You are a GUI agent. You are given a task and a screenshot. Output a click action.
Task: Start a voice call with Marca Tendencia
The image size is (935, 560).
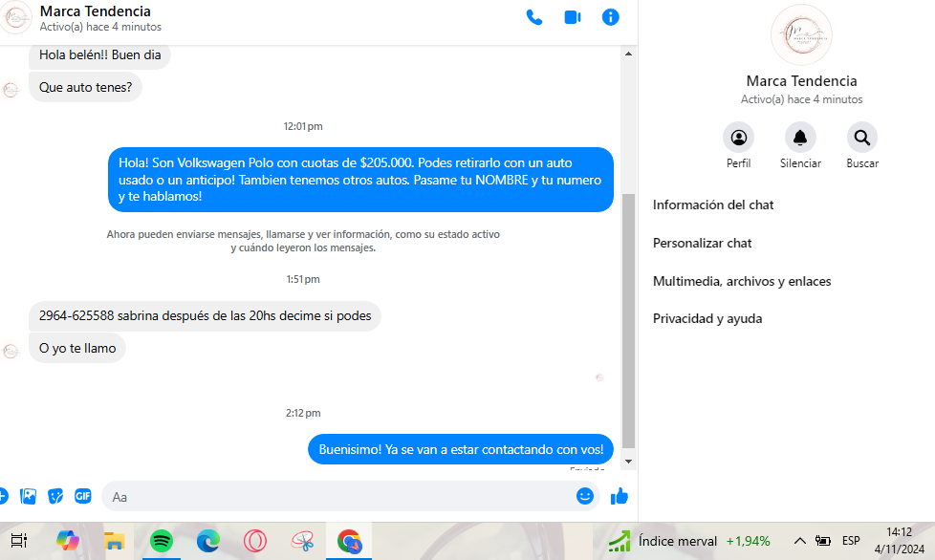tap(534, 17)
